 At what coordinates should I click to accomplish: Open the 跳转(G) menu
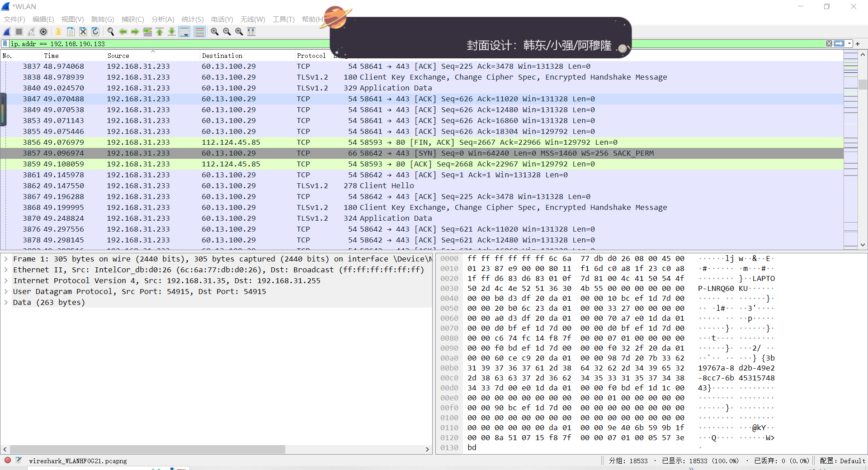pos(103,19)
